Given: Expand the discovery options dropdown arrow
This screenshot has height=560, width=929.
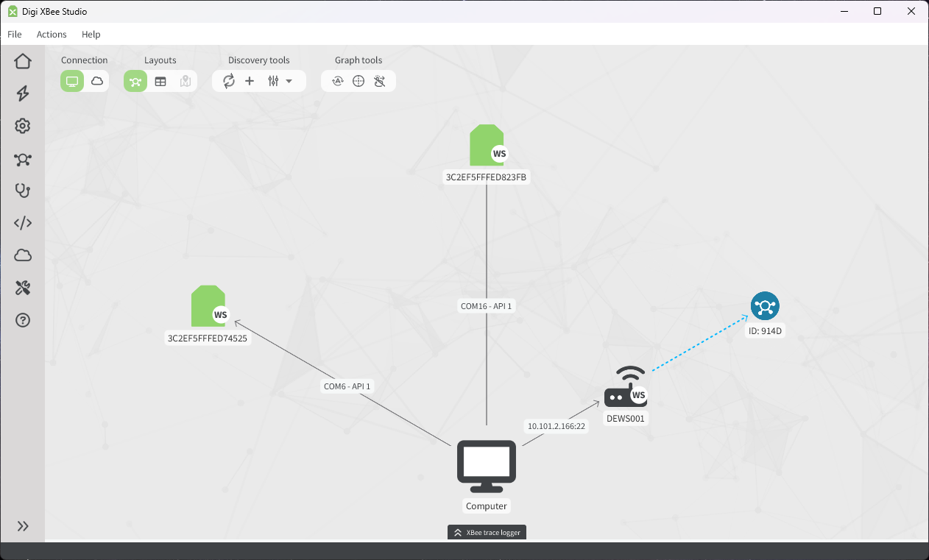Looking at the screenshot, I should pos(289,81).
